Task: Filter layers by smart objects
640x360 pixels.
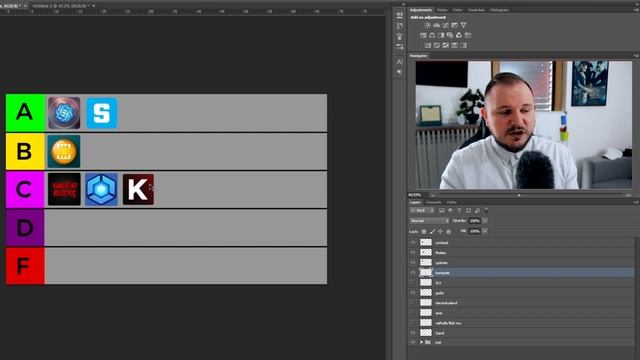Action: (x=477, y=211)
